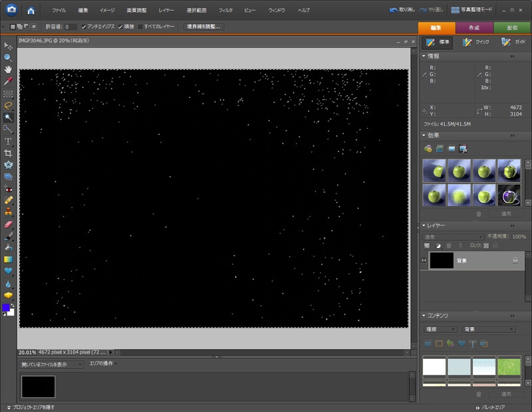This screenshot has height=412, width=532.
Task: Select the Zoom magnifier tool
Action: [8, 58]
